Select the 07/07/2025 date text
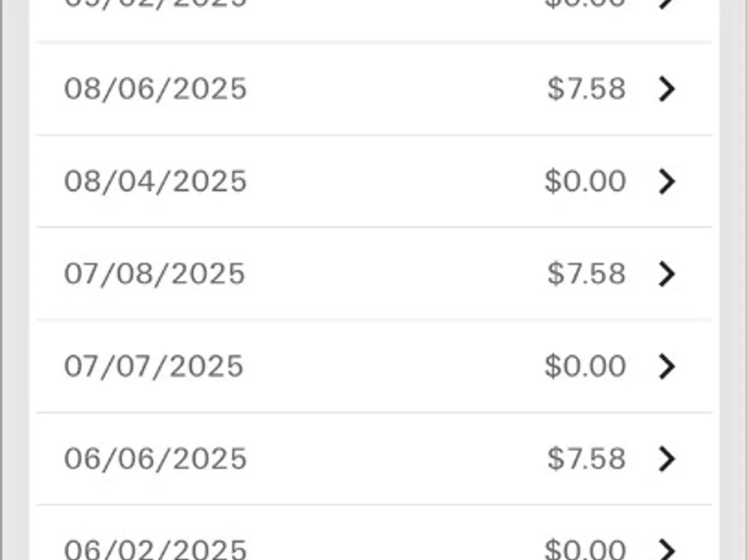The width and height of the screenshot is (747, 560). coord(154,367)
